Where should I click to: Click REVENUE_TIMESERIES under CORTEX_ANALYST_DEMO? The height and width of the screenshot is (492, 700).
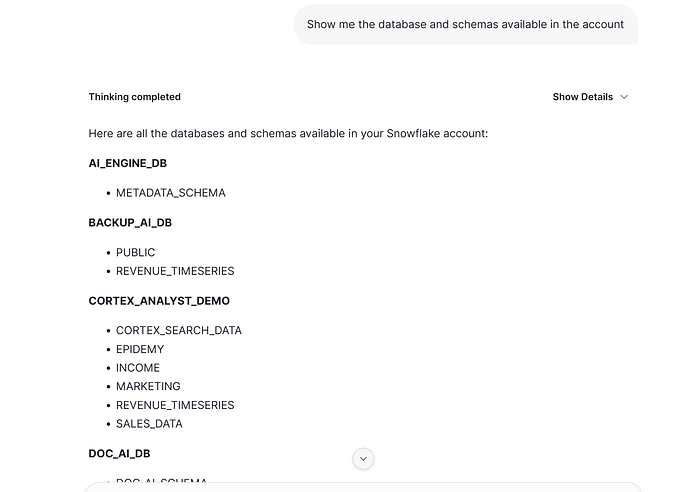click(x=174, y=405)
